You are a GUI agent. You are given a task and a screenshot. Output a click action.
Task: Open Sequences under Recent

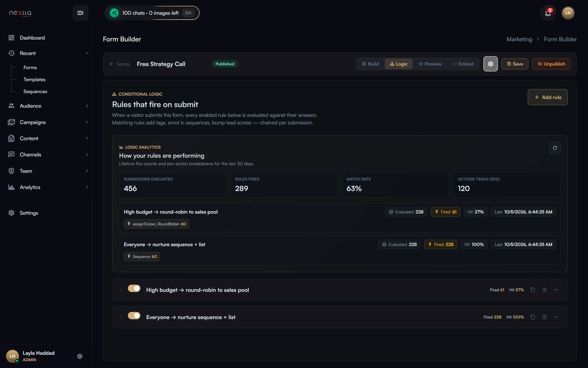[x=35, y=92]
